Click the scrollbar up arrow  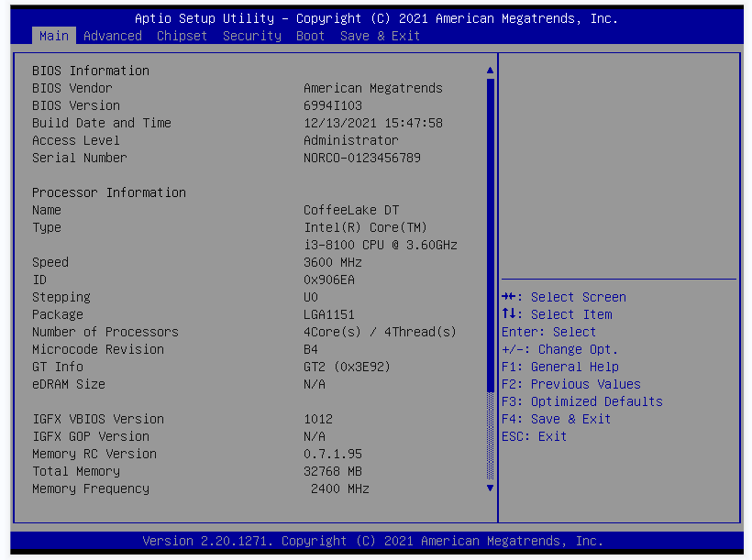coord(490,70)
